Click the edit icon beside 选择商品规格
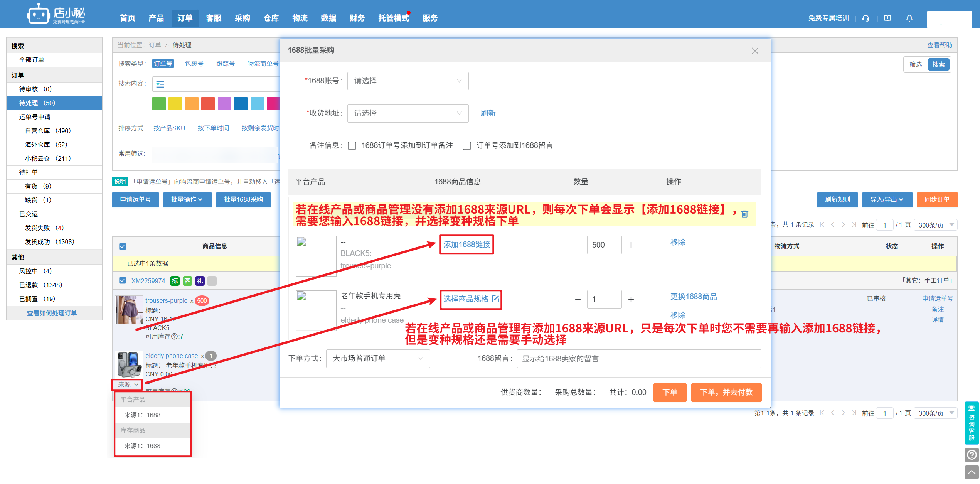The image size is (980, 484). click(x=495, y=299)
